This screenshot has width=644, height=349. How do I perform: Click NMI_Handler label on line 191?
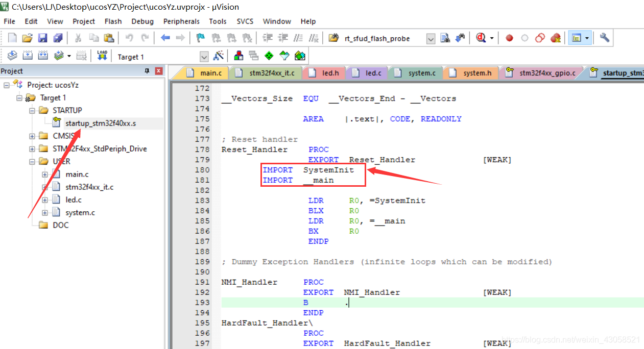249,282
